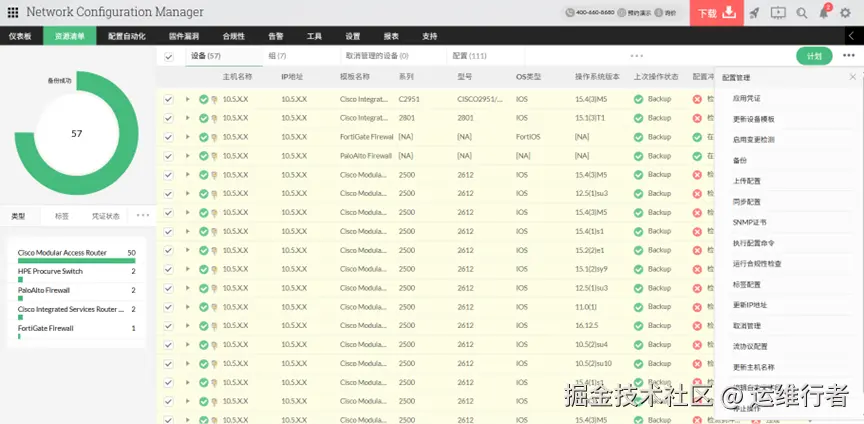Click the key icon in 11.0(1) row
This screenshot has height=424, width=864.
coord(214,307)
